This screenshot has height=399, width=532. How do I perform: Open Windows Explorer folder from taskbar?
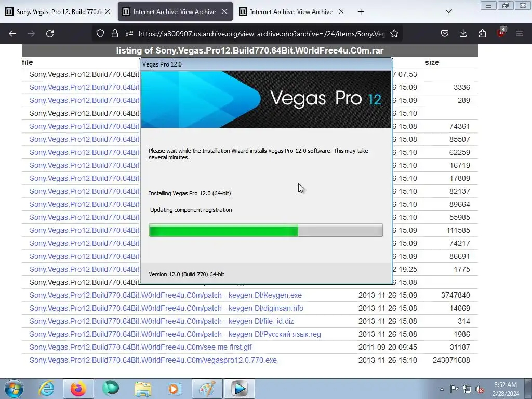point(143,389)
